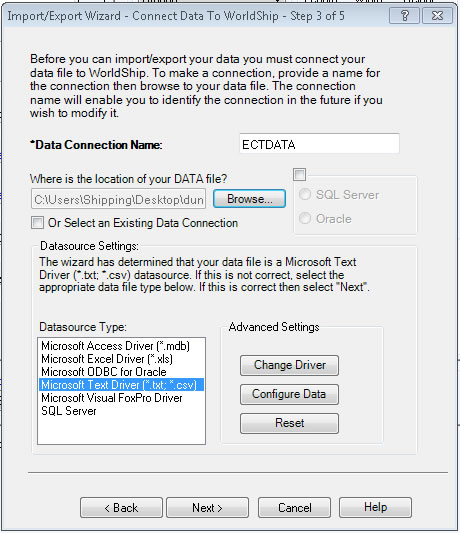Open the Browse... file dialog
The height and width of the screenshot is (533, 460).
pos(249,199)
